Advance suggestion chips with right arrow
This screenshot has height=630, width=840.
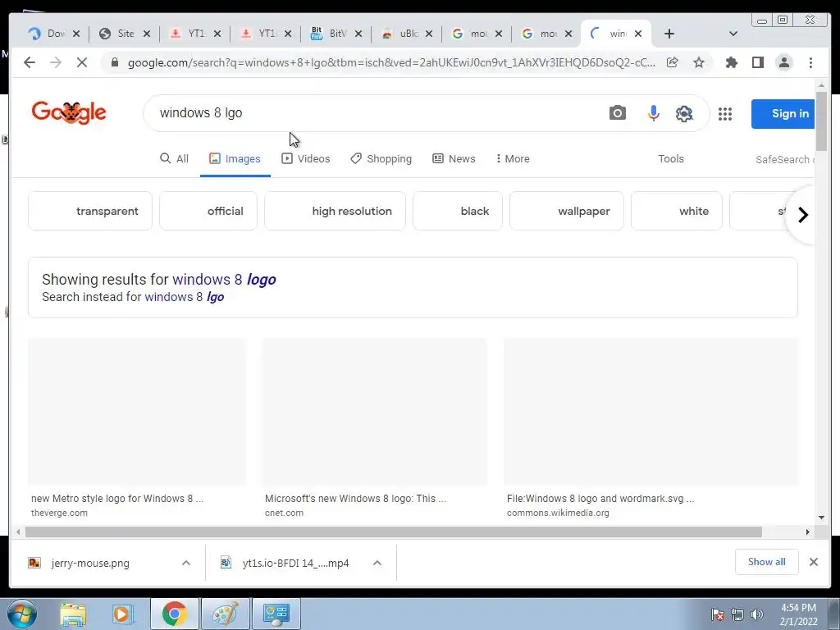click(802, 215)
